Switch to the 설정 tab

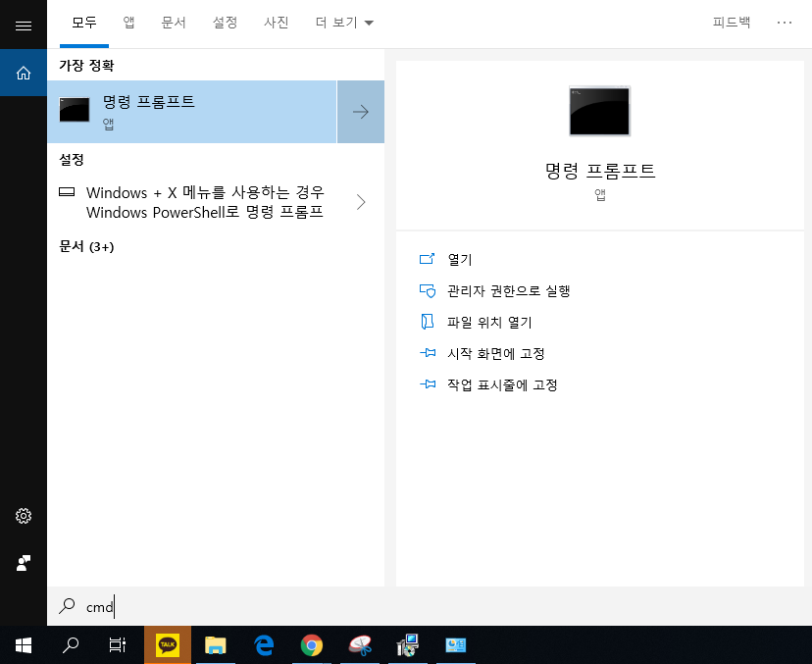click(x=226, y=23)
